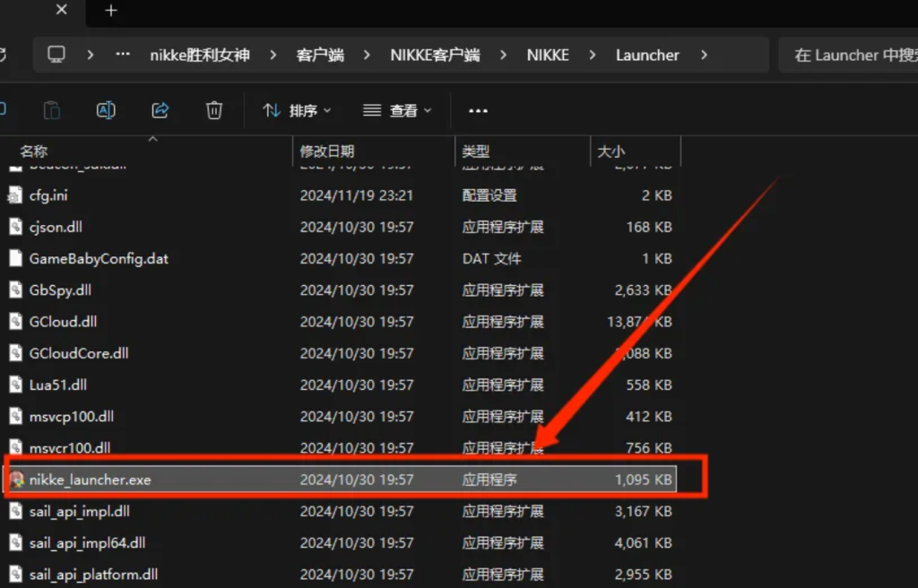
Task: Click the cfg.ini settings file icon
Action: click(x=15, y=195)
